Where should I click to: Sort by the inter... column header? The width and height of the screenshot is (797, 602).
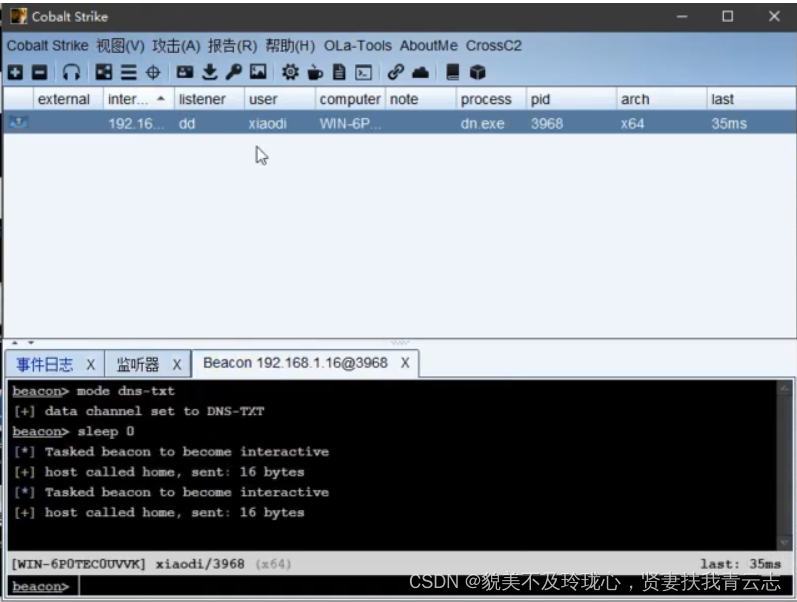pos(139,99)
